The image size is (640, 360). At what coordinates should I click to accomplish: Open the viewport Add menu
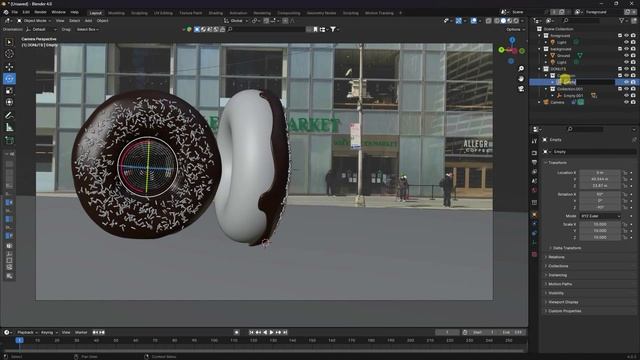88,20
